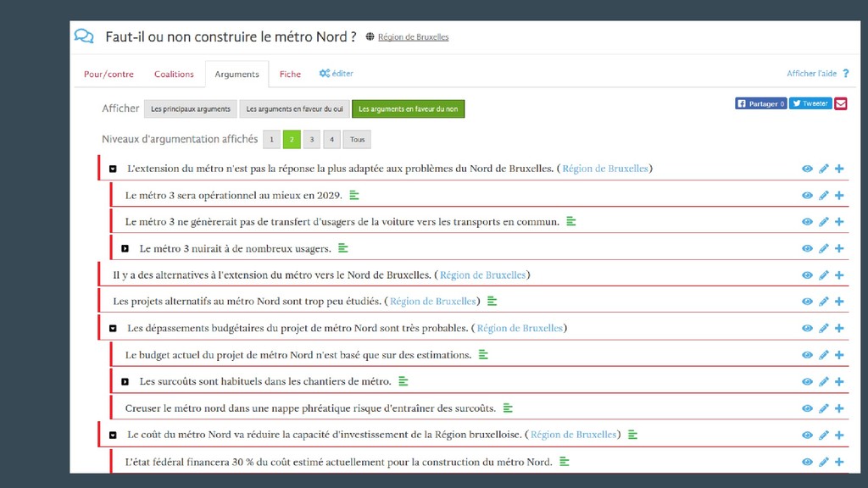Set argumentation level to 1
The image size is (868, 488).
pyautogui.click(x=271, y=140)
